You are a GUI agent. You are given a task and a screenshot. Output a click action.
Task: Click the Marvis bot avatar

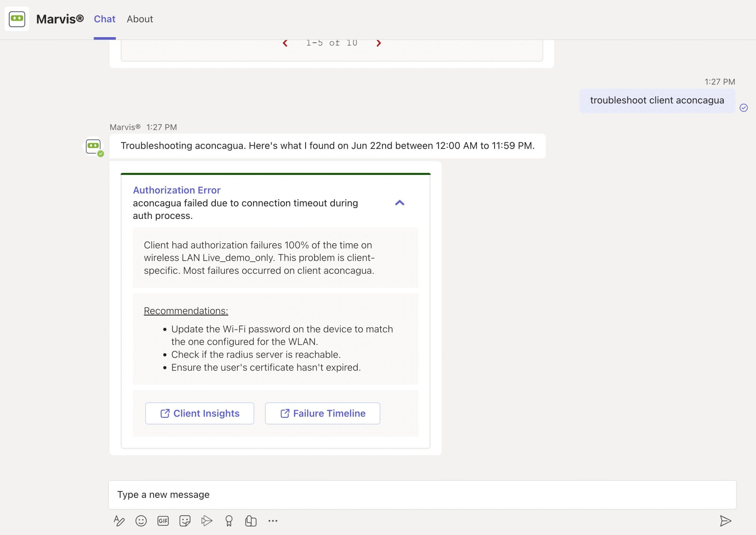(93, 146)
